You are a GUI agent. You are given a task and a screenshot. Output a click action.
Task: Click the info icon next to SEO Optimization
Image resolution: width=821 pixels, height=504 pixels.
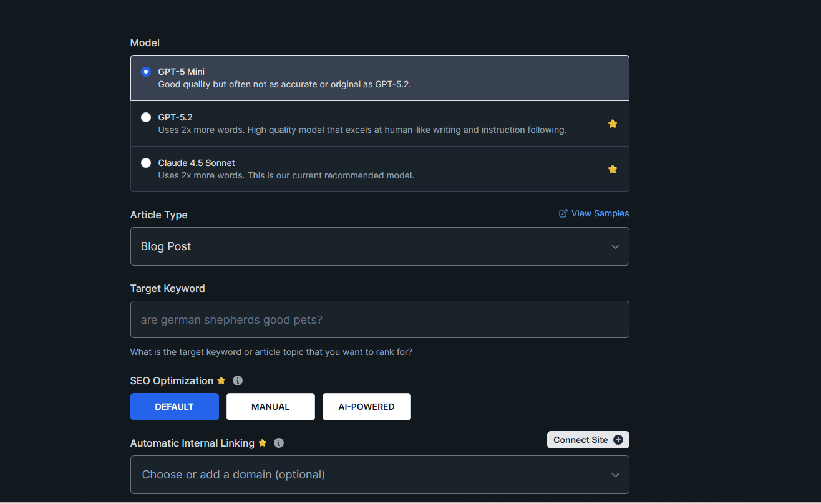238,380
